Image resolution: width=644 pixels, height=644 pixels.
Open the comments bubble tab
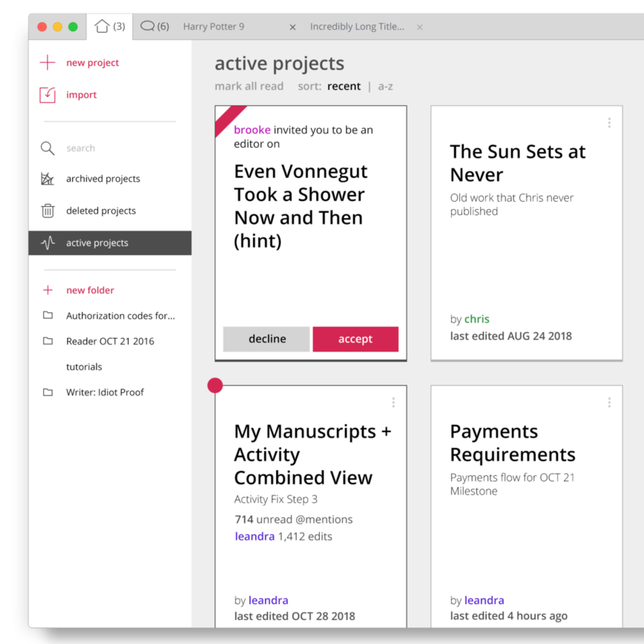click(x=148, y=26)
